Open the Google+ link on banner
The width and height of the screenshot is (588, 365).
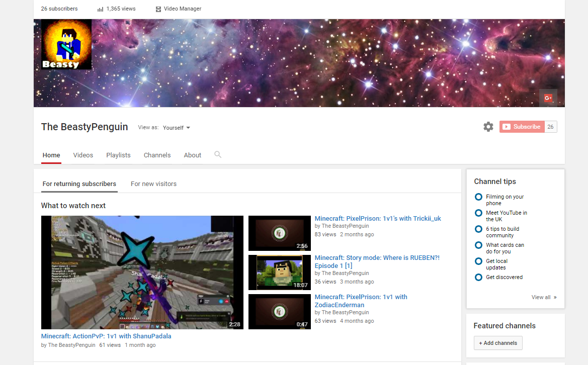(548, 98)
